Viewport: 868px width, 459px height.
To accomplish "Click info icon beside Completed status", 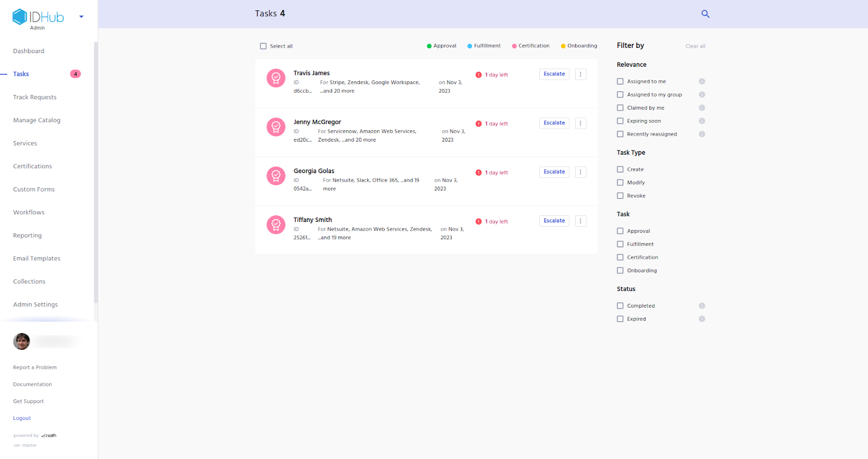I will [701, 306].
